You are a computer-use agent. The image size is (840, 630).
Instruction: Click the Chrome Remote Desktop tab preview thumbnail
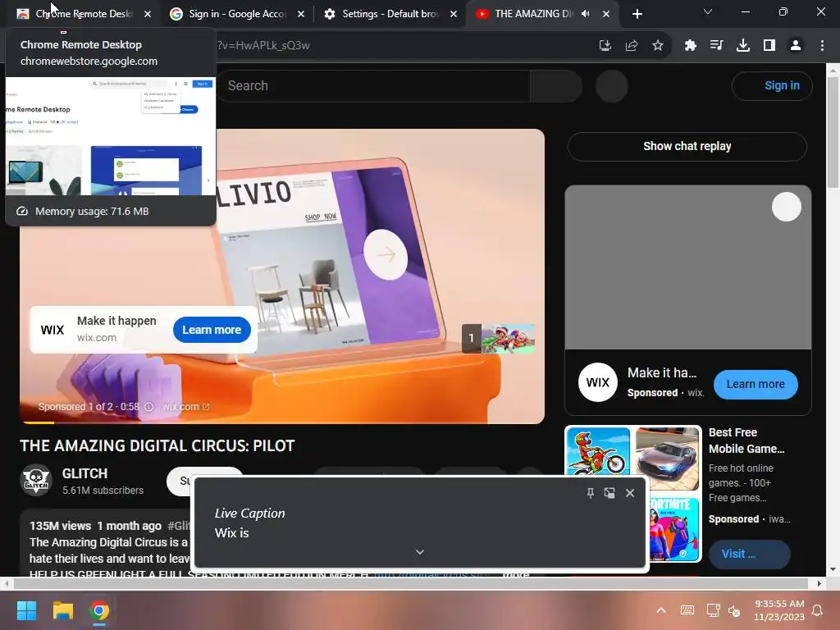(111, 136)
